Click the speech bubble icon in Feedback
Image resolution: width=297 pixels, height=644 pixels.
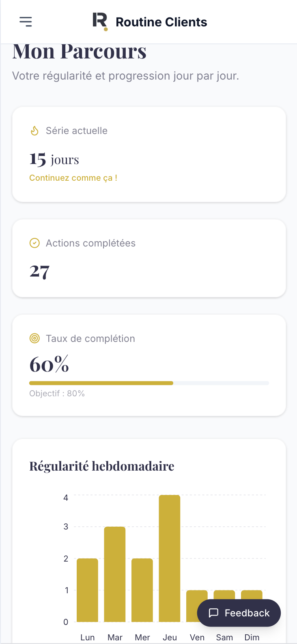(213, 613)
